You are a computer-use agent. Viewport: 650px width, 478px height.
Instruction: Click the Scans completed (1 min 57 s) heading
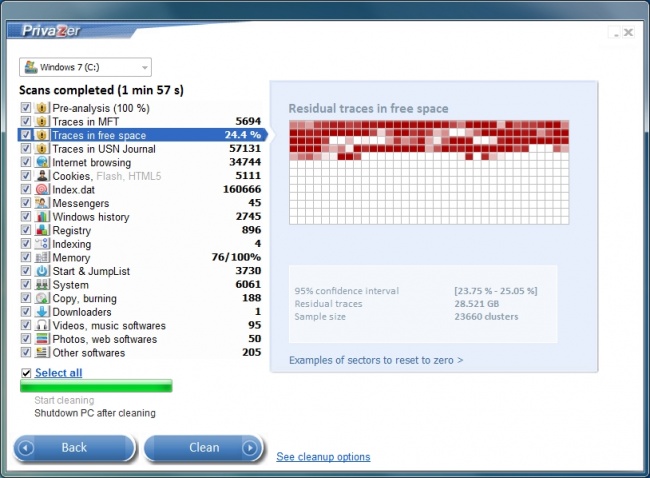(102, 90)
